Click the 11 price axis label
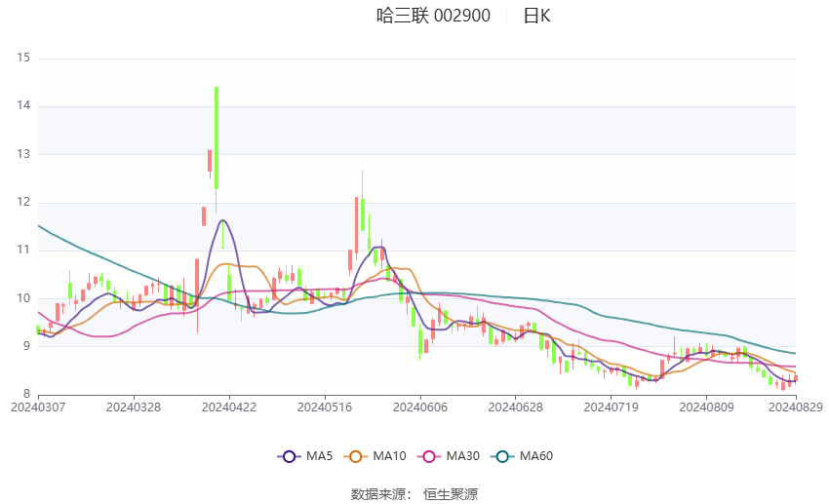 [23, 250]
